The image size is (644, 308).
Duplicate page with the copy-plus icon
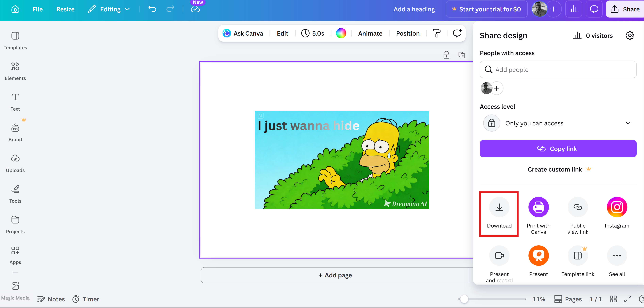(x=461, y=55)
